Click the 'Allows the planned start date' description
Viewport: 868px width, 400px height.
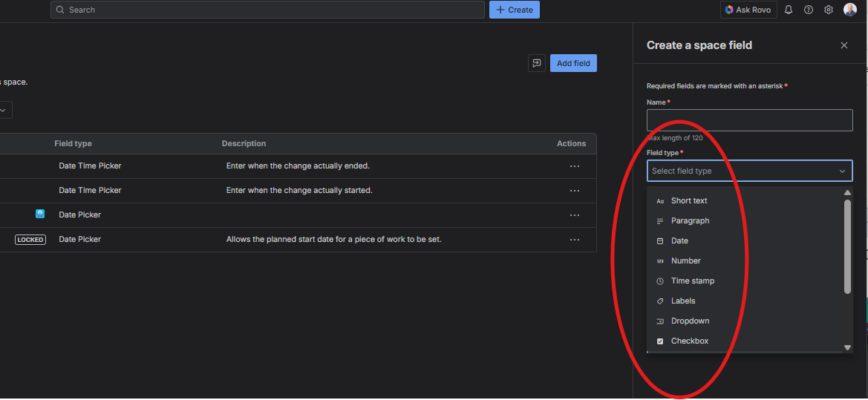(x=334, y=240)
